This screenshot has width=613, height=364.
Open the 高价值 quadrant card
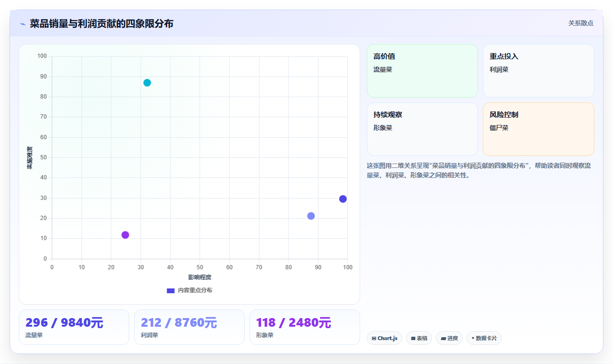(422, 71)
